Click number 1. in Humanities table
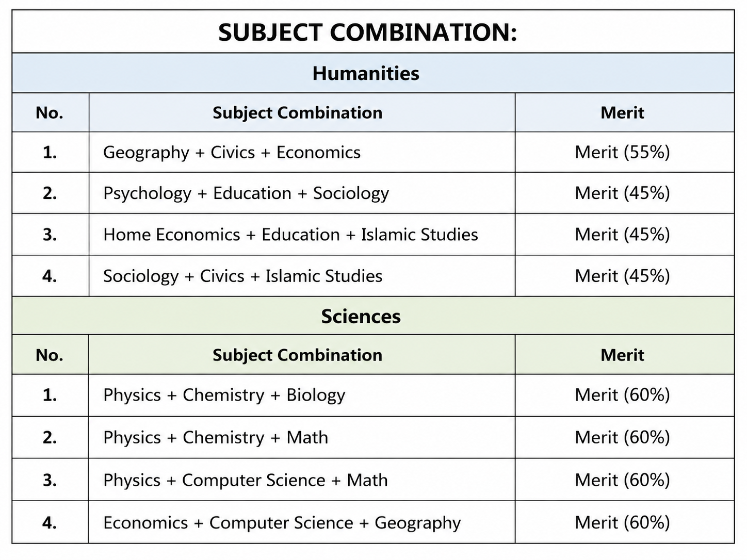Image resolution: width=747 pixels, height=560 pixels. (50, 153)
